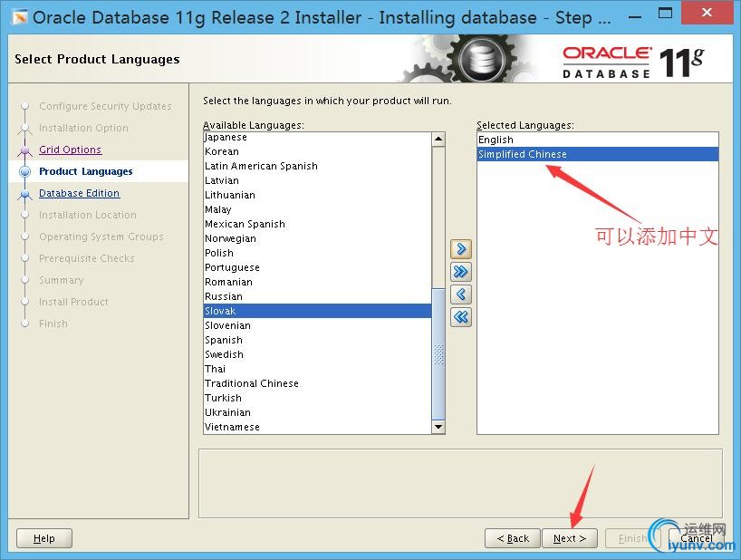The image size is (741, 560).
Task: Select Malay in available languages
Action: pos(317,209)
